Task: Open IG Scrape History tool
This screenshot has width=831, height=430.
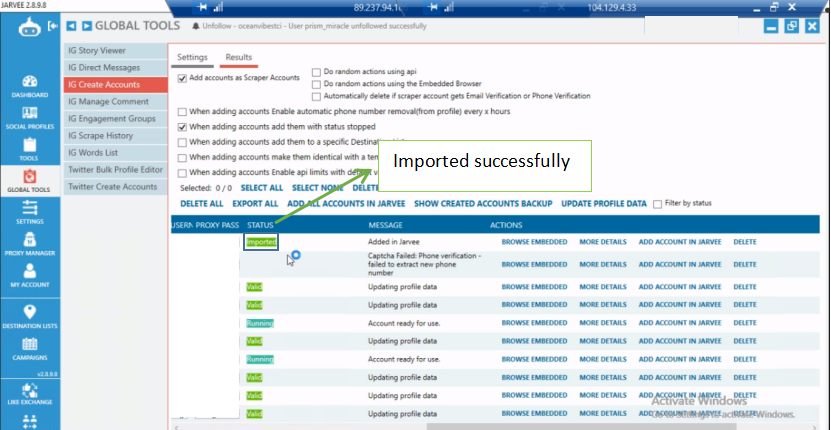Action: click(x=115, y=136)
